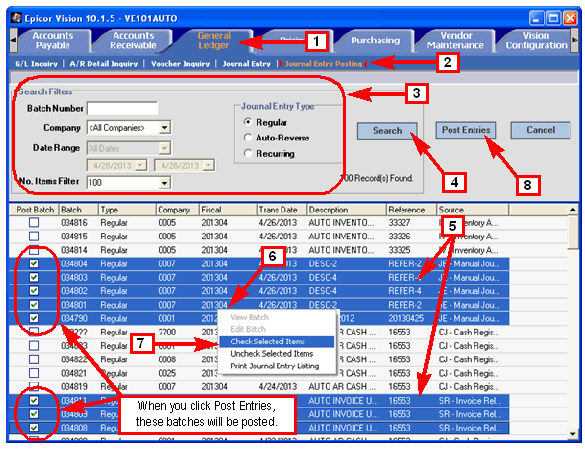
Task: Uncheck Post Batch box for batch 034808
Action: pos(34,428)
